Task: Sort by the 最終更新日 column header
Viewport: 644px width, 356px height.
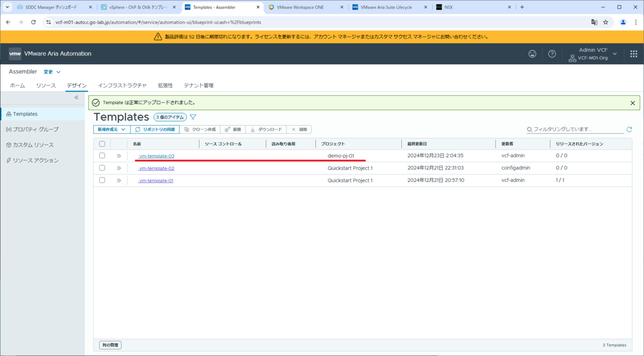Action: (x=417, y=144)
